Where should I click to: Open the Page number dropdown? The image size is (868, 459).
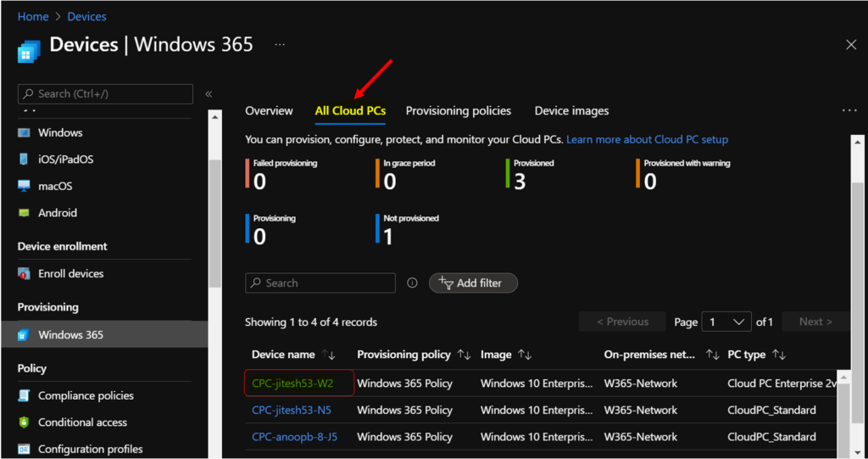pyautogui.click(x=726, y=322)
